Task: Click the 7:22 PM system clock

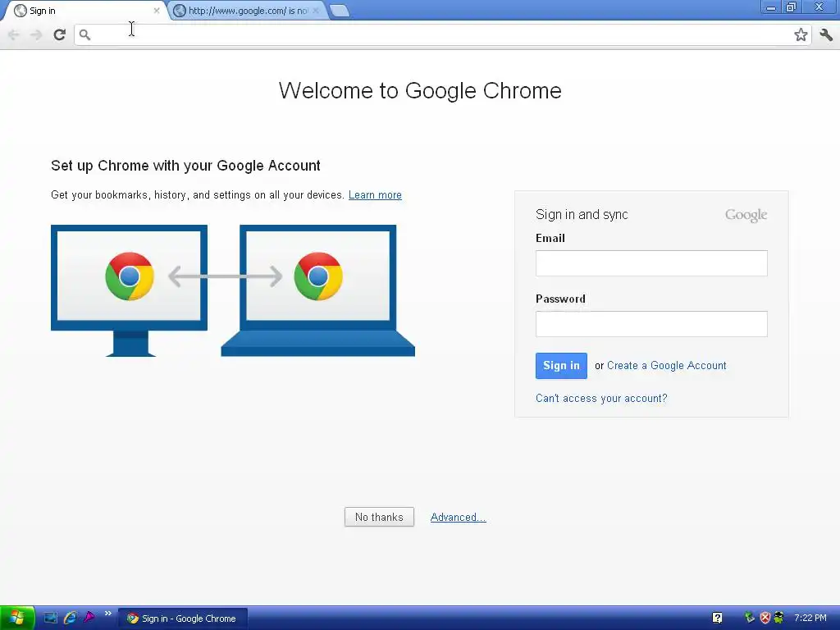Action: point(810,619)
